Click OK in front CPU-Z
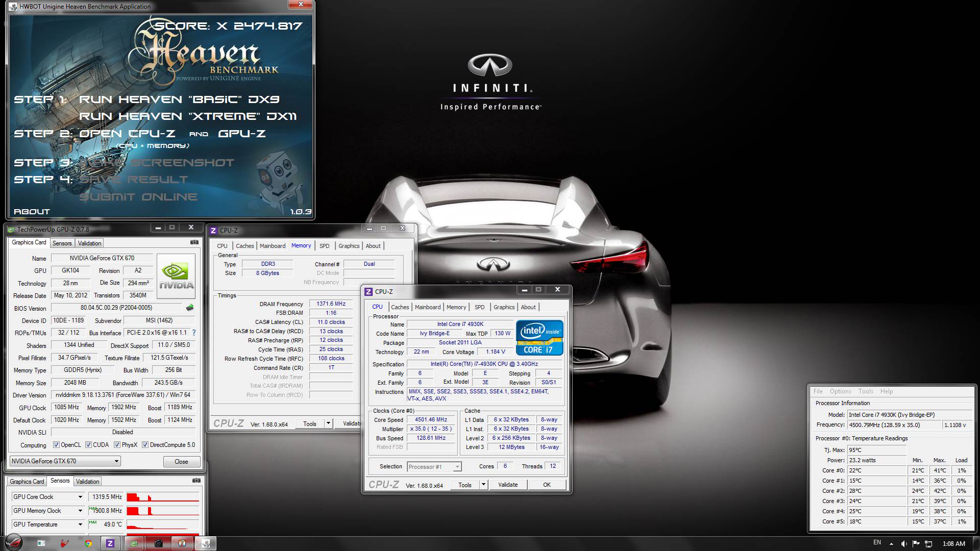The height and width of the screenshot is (551, 980). [547, 485]
